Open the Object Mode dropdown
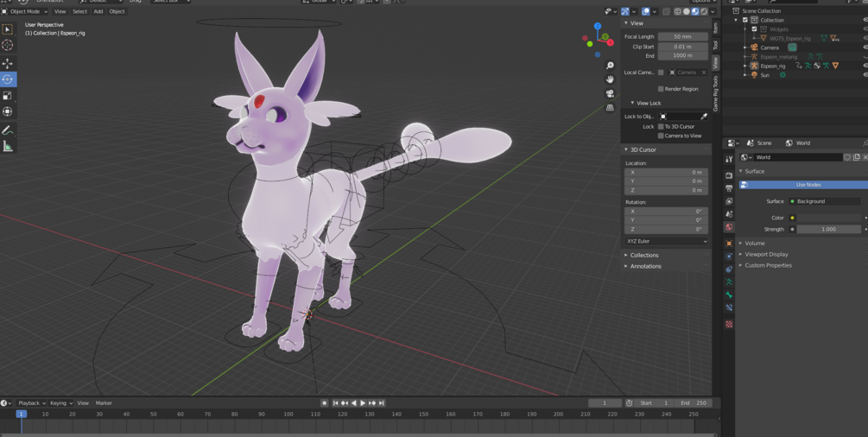The image size is (868, 437). click(x=25, y=11)
